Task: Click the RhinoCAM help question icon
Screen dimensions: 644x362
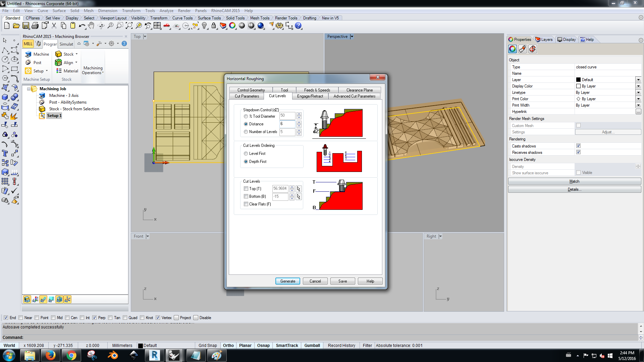Action: 124,44
